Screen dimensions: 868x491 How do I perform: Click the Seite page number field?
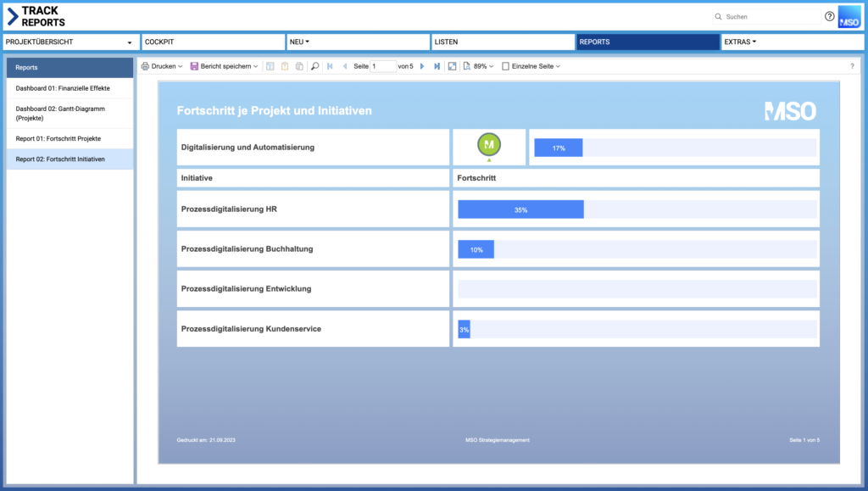[x=383, y=66]
